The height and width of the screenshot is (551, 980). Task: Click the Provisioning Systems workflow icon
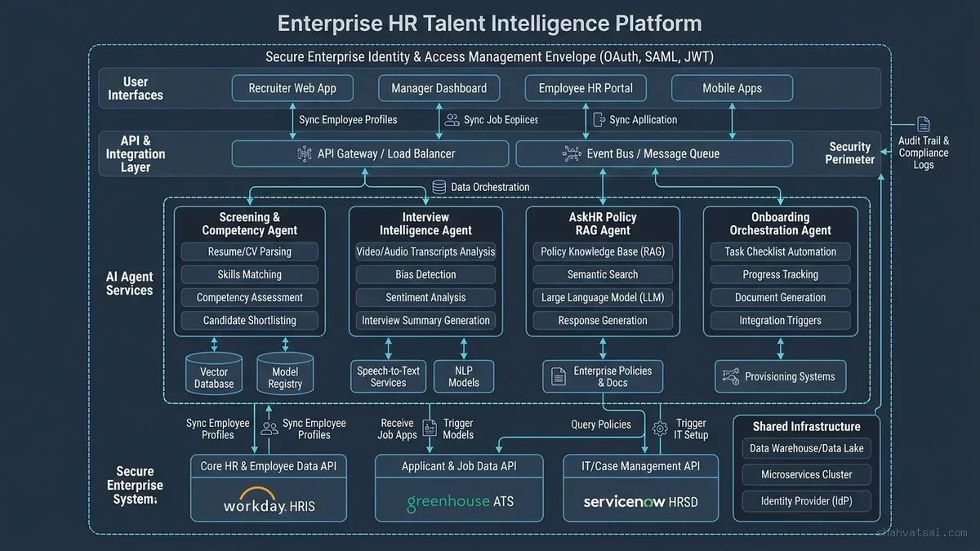click(x=731, y=376)
